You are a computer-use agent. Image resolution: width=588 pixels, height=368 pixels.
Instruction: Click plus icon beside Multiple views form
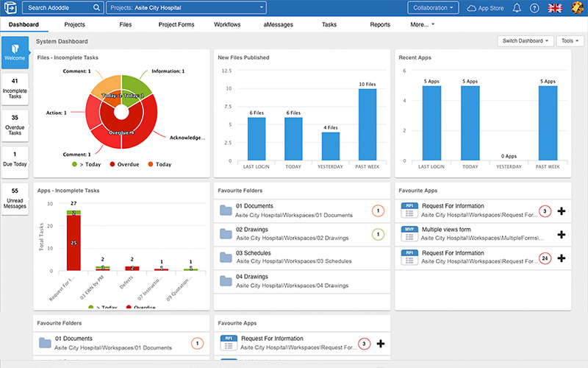562,235
